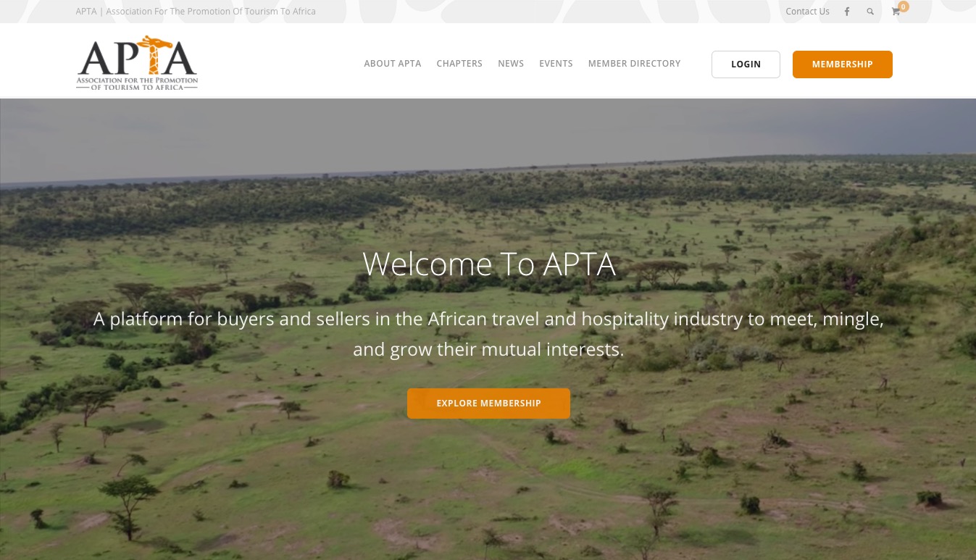Viewport: 976px width, 560px height.
Task: Open the shopping cart icon
Action: click(x=896, y=12)
